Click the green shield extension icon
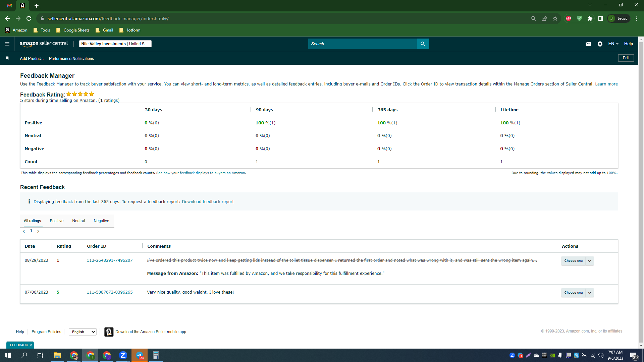The height and width of the screenshot is (362, 644). click(x=579, y=18)
